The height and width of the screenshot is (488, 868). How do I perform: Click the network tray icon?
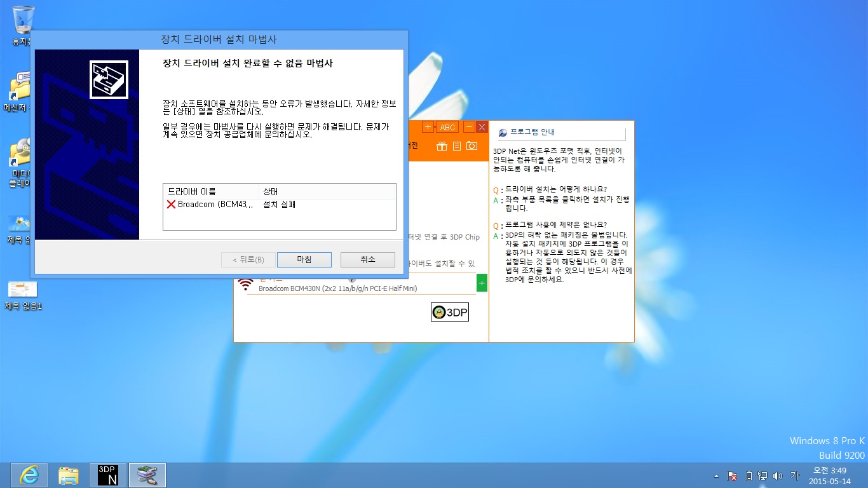tap(763, 475)
